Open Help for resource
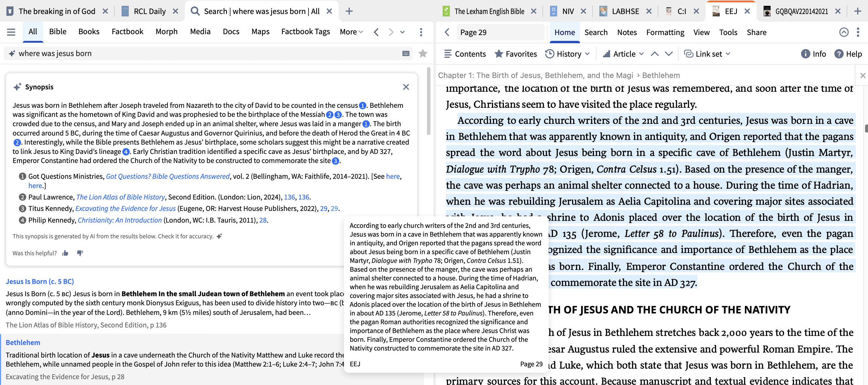This screenshot has height=385, width=868. 848,54
